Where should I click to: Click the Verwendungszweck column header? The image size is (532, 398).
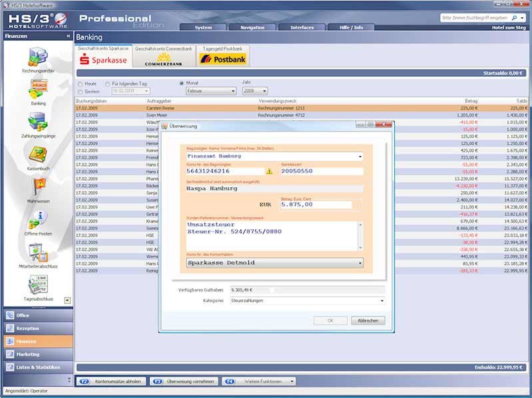pyautogui.click(x=277, y=101)
